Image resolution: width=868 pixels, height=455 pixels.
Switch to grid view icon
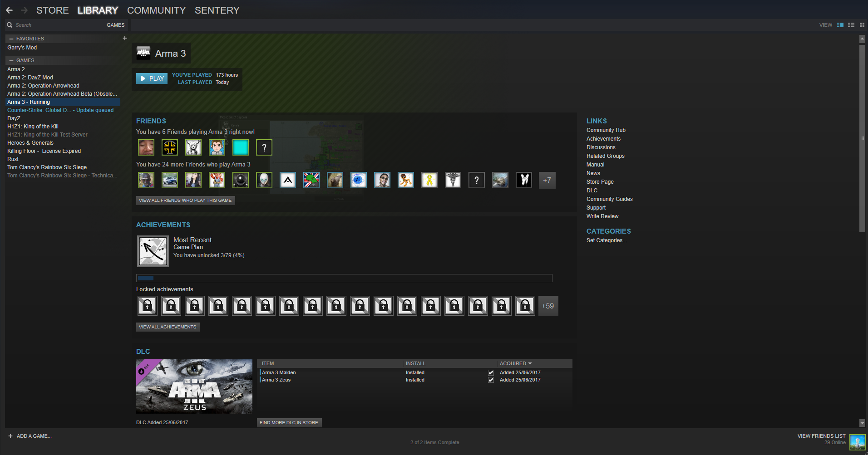(x=862, y=25)
